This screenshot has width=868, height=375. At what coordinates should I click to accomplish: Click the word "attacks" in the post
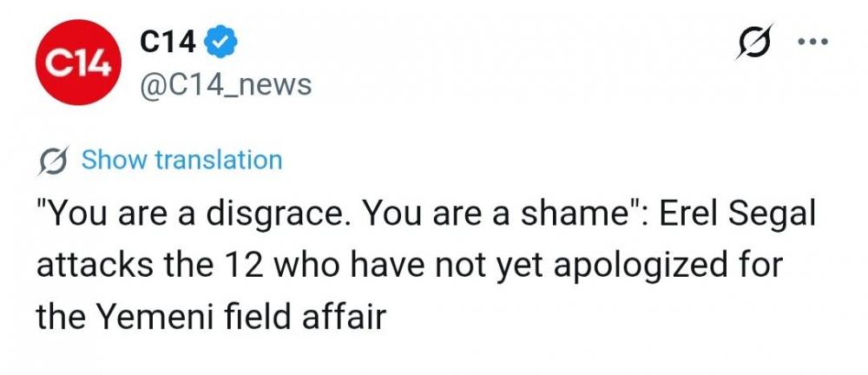90,266
